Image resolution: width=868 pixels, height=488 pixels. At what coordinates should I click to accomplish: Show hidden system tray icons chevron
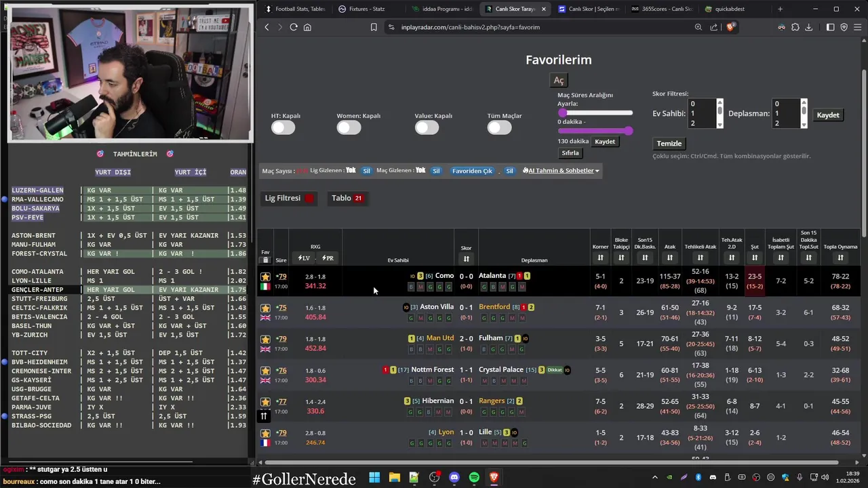[654, 477]
